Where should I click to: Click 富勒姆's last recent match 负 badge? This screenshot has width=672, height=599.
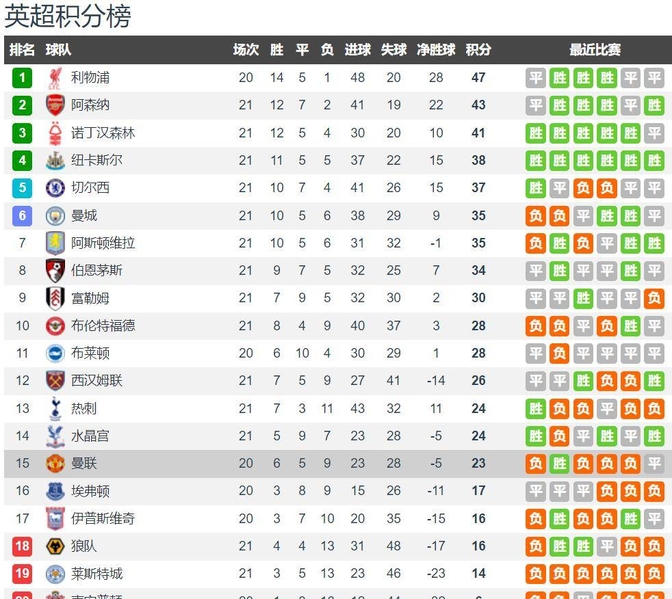click(654, 298)
